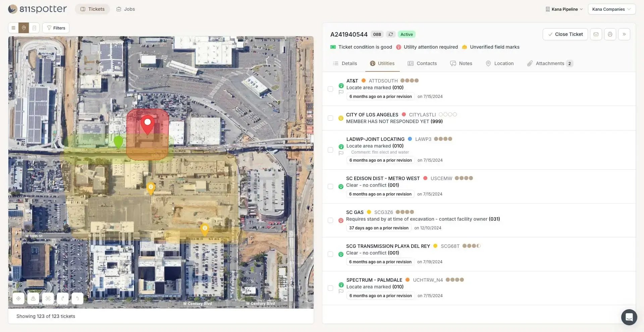Open the Filters menu
This screenshot has width=644, height=332.
click(56, 28)
